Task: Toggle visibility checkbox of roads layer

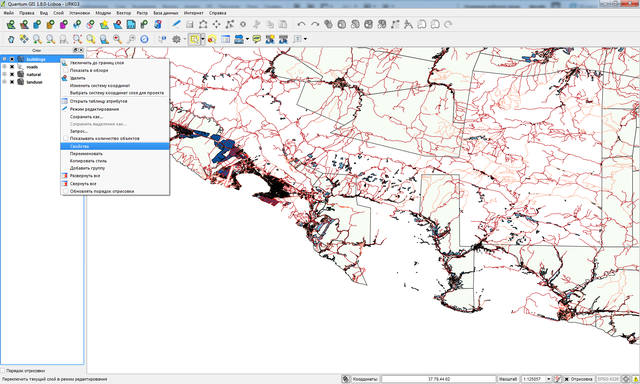Action: (12, 67)
